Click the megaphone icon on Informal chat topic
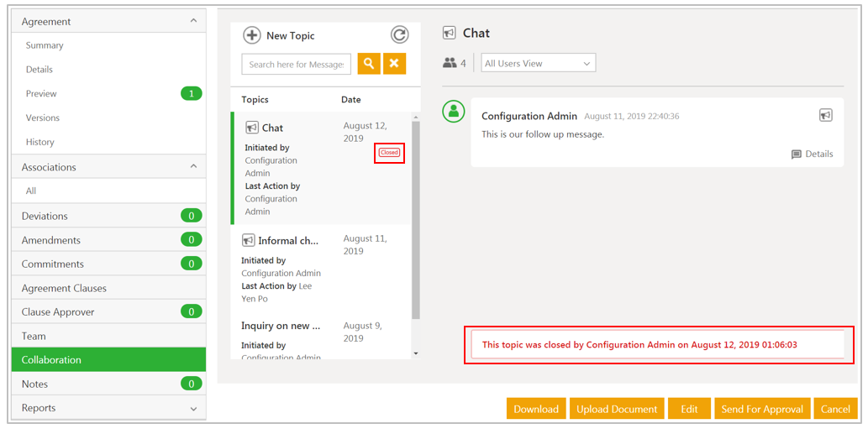868x434 pixels. tap(248, 241)
